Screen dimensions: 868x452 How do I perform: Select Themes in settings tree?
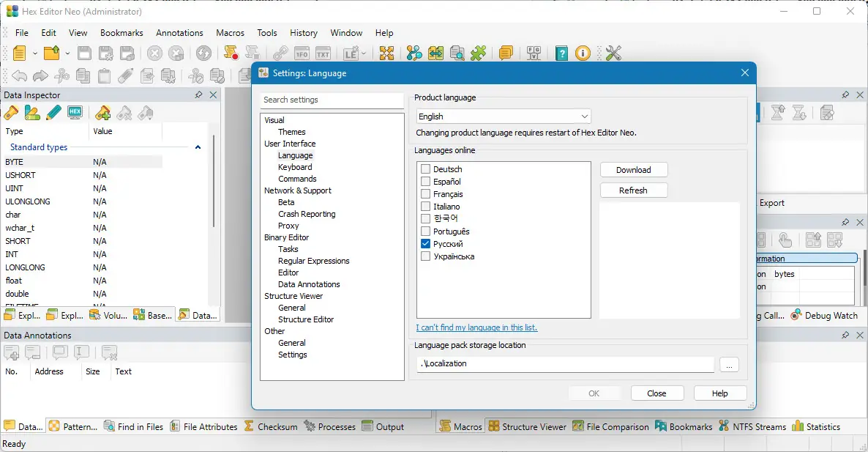point(292,132)
